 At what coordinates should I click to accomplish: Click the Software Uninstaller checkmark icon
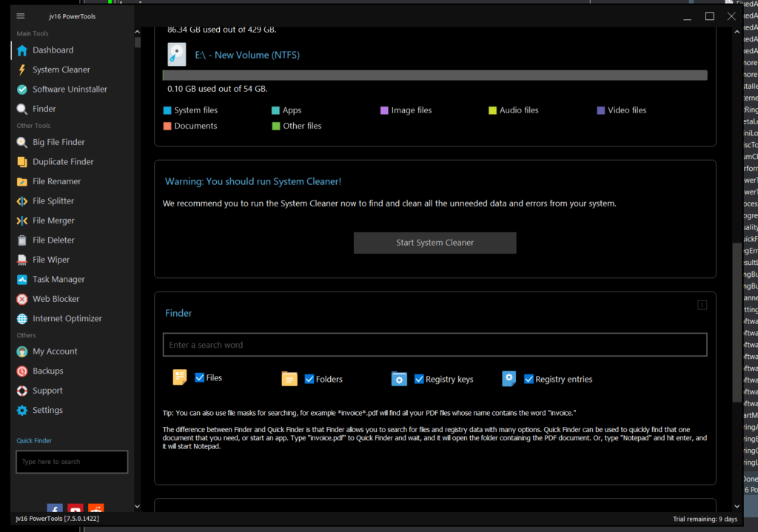pyautogui.click(x=21, y=90)
